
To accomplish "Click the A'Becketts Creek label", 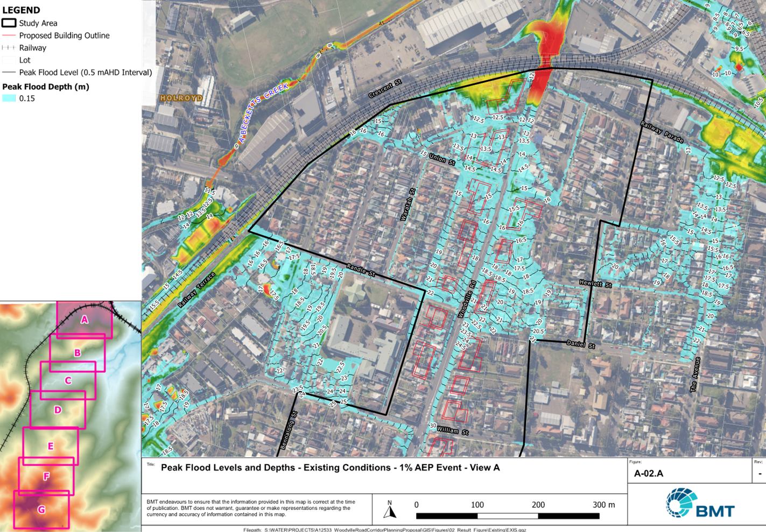I will coord(263,112).
